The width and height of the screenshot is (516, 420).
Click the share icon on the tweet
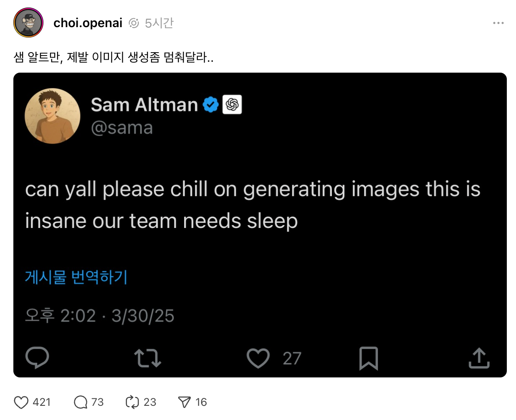[479, 358]
